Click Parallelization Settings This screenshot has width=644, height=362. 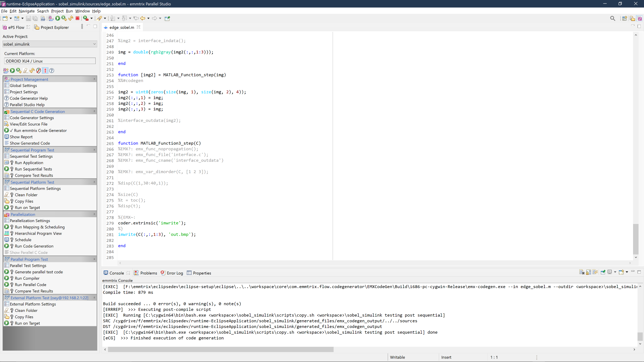pos(30,221)
